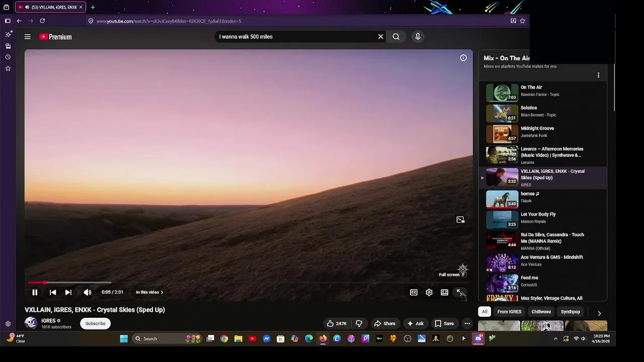Image resolution: width=644 pixels, height=362 pixels.
Task: Open the miniplayer icon on the video
Action: (x=460, y=220)
